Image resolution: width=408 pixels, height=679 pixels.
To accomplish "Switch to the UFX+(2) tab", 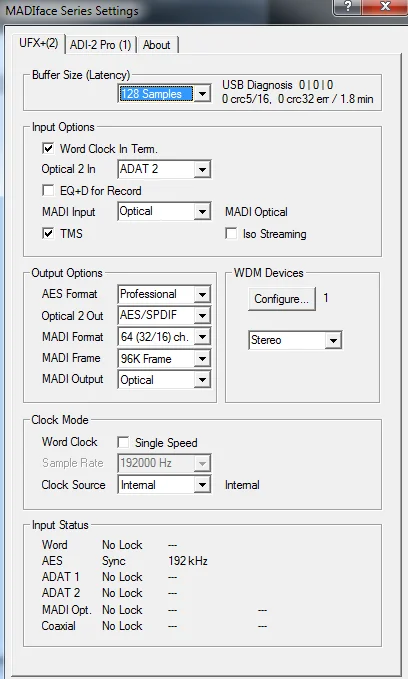I will coord(39,43).
